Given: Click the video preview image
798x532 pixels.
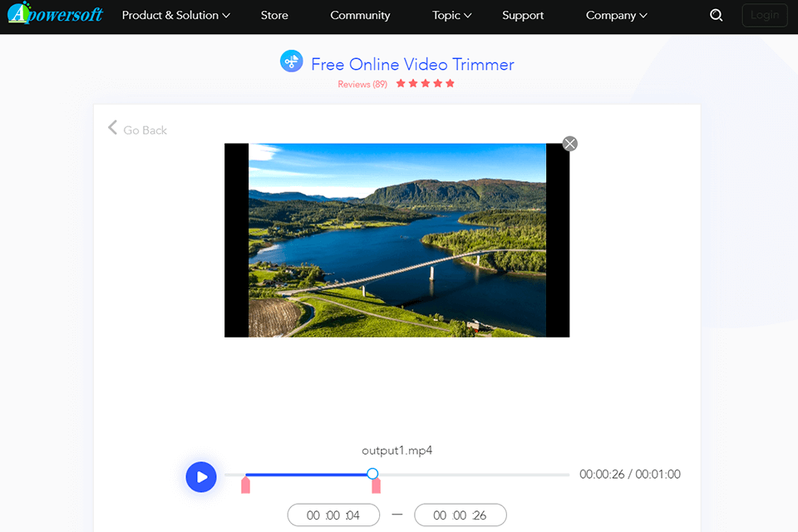Looking at the screenshot, I should tap(397, 240).
